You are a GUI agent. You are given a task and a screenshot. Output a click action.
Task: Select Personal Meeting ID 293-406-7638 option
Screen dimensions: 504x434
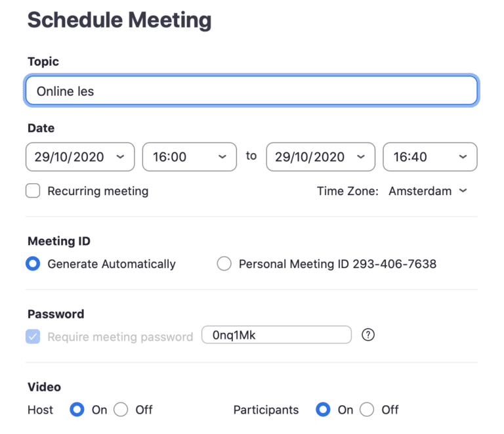[x=224, y=263]
